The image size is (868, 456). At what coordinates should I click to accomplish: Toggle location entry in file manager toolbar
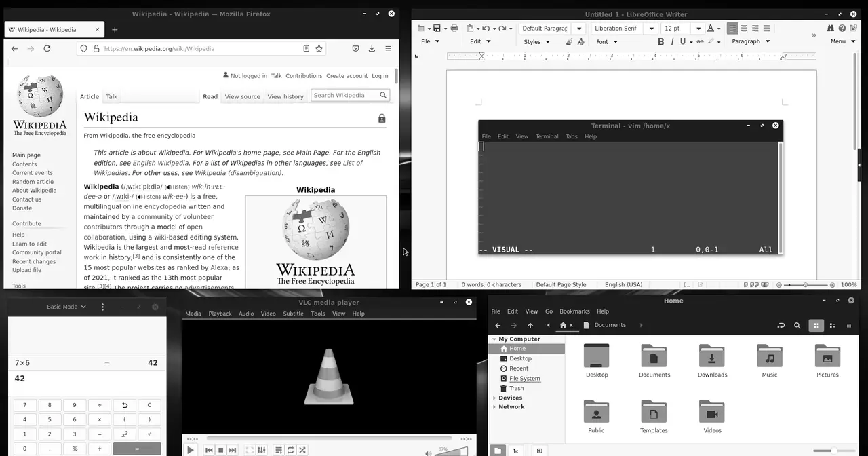(x=781, y=326)
